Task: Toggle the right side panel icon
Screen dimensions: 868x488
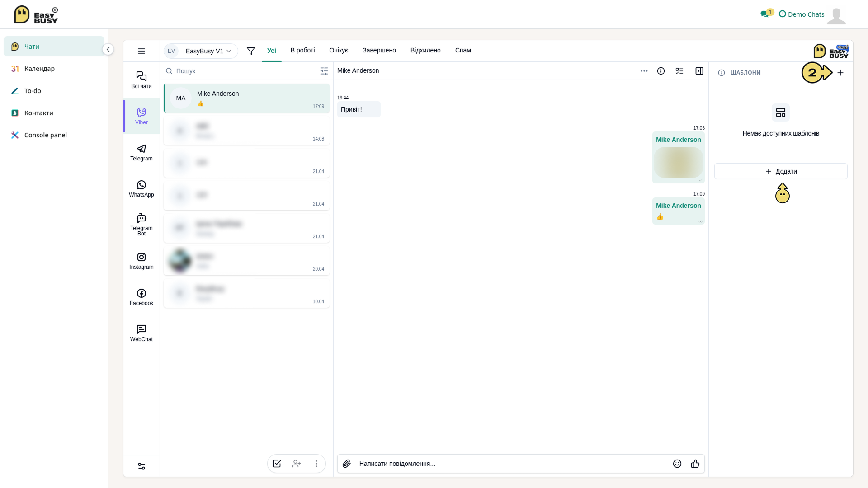Action: point(699,71)
